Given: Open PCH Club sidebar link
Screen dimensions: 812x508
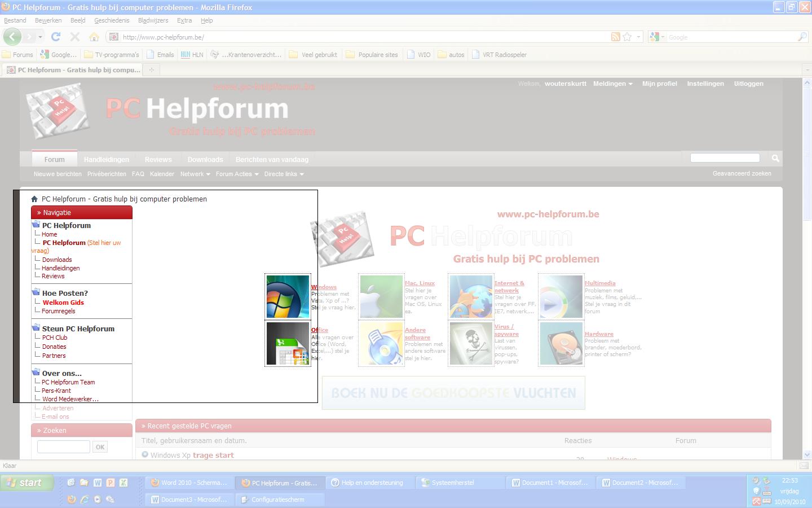Looking at the screenshot, I should point(55,338).
